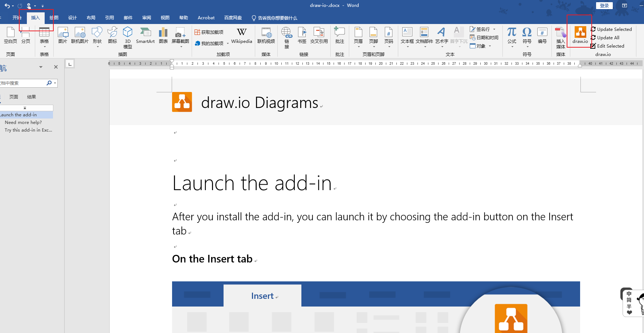The height and width of the screenshot is (333, 644).
Task: Launch the draw.io add-in button
Action: click(580, 35)
